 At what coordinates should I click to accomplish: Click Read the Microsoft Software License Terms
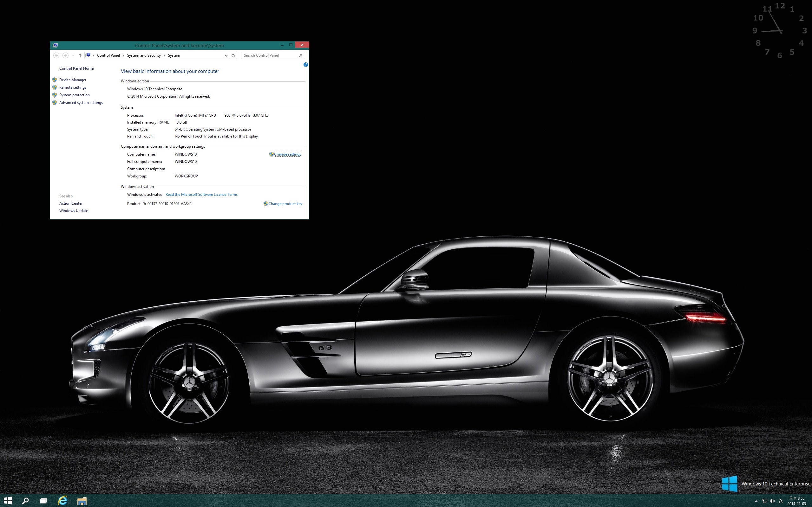[x=201, y=195]
